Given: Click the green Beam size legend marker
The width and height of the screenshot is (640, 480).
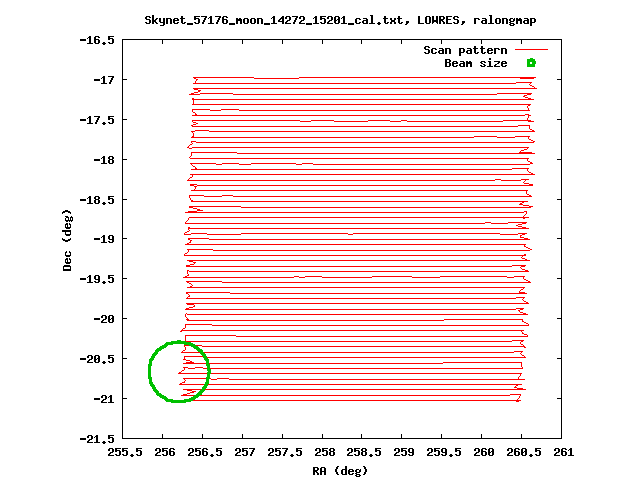Looking at the screenshot, I should (531, 63).
